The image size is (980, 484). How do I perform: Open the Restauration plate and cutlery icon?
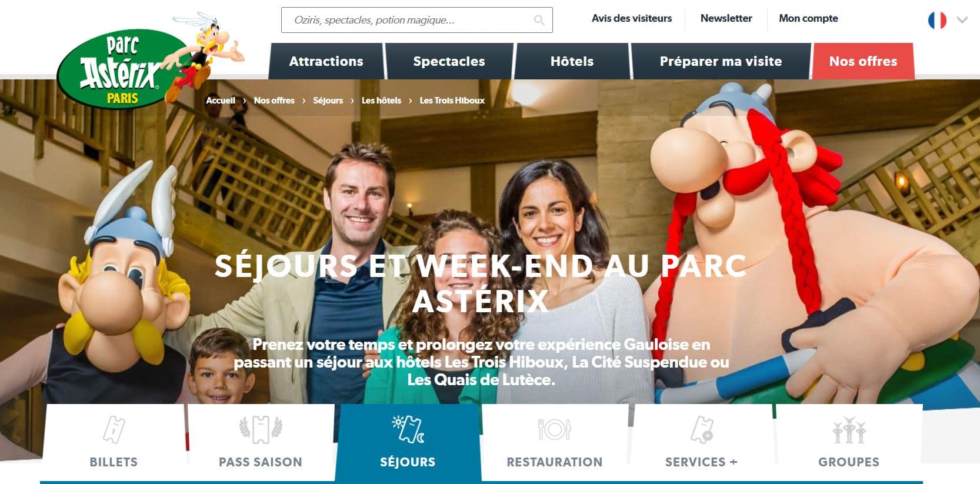[x=554, y=429]
